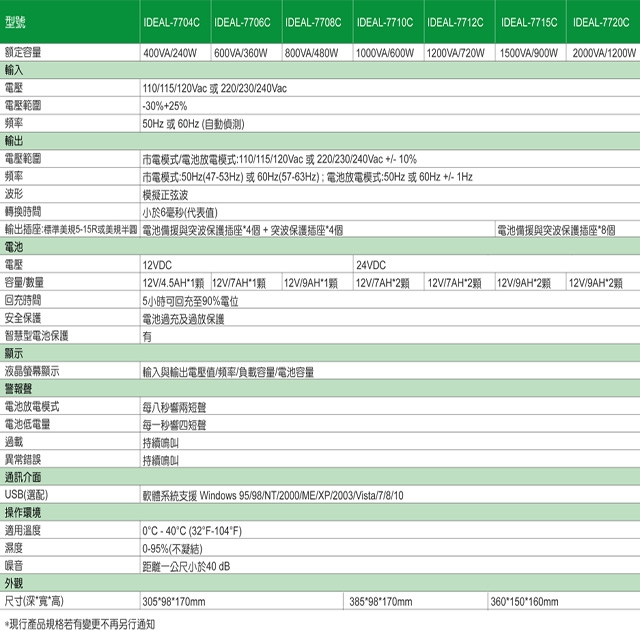Select the USB(選配) row label

26,495
